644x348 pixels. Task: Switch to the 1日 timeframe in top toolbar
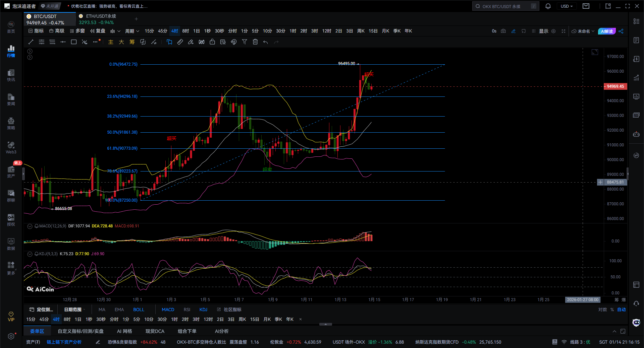pyautogui.click(x=197, y=31)
